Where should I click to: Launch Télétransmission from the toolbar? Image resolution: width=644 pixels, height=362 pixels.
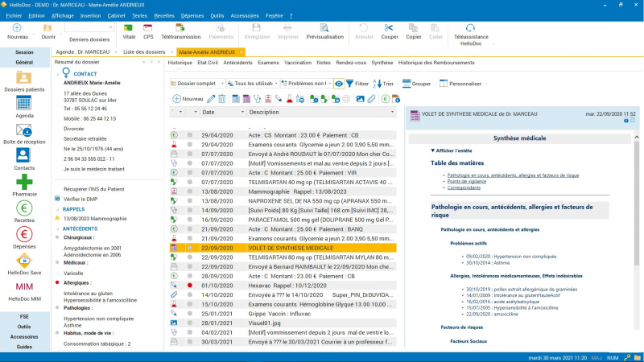(x=180, y=28)
